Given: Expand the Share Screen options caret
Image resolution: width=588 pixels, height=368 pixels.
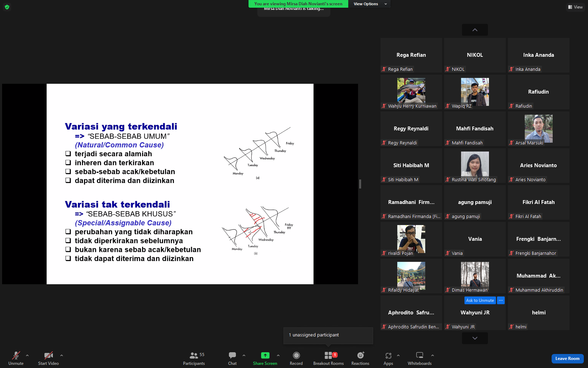Looking at the screenshot, I should click(x=278, y=355).
